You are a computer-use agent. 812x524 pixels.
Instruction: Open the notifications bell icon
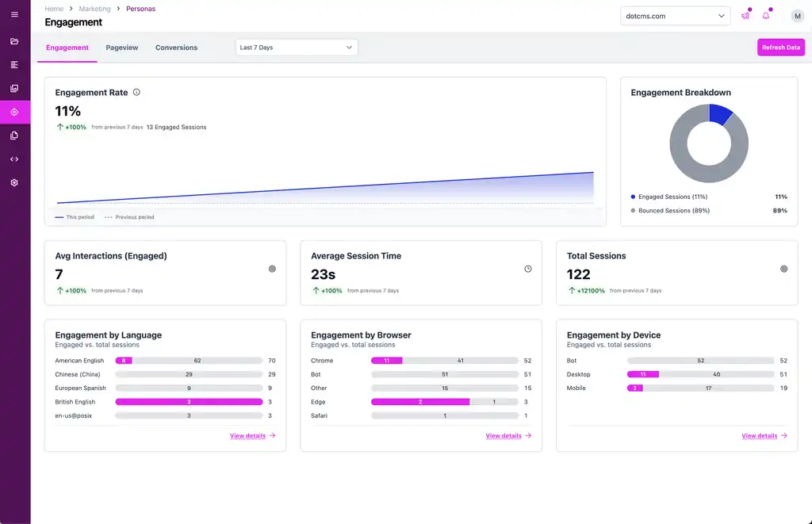[766, 16]
